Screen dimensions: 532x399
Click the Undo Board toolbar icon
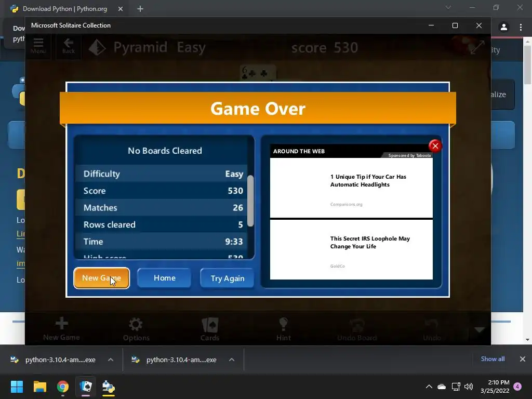pos(357,329)
